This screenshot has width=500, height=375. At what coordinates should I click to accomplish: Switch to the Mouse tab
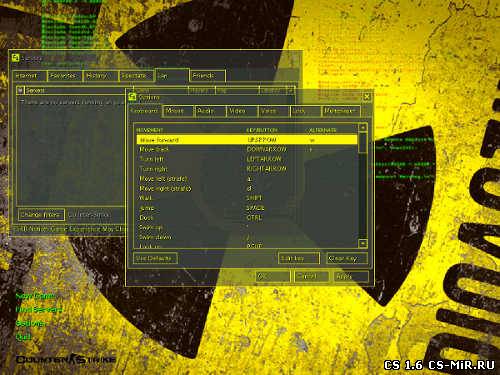pos(178,111)
